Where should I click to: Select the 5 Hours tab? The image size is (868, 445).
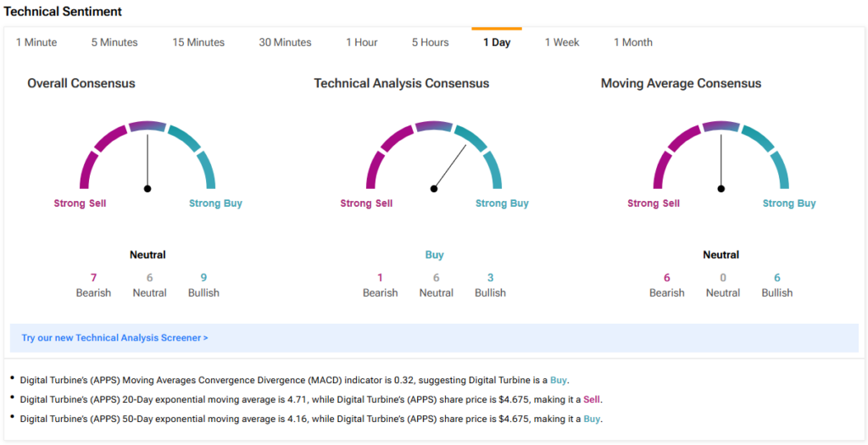click(x=430, y=42)
